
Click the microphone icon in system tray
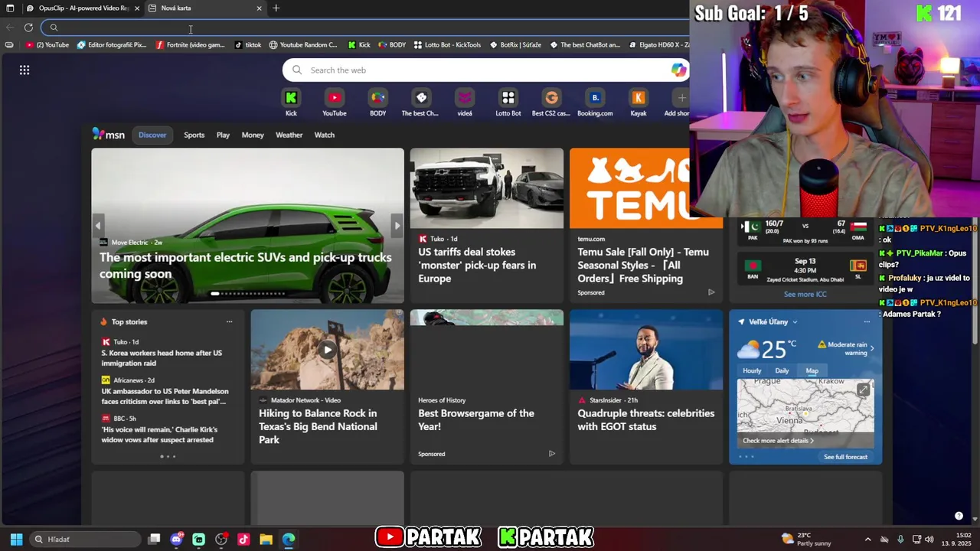(900, 540)
